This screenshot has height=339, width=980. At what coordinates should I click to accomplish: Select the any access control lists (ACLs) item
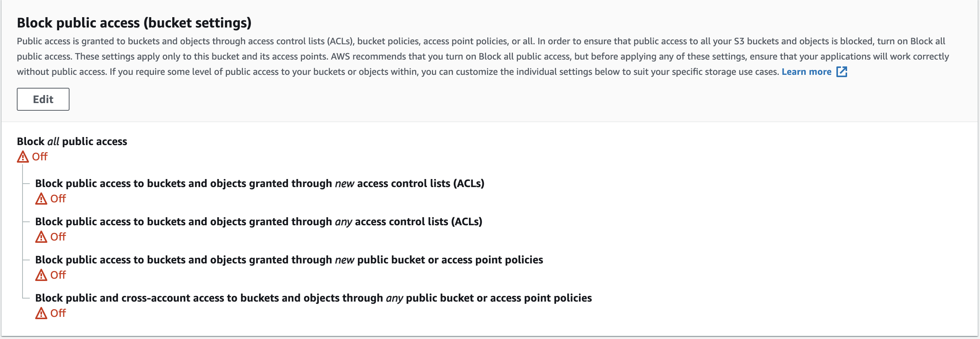[259, 222]
